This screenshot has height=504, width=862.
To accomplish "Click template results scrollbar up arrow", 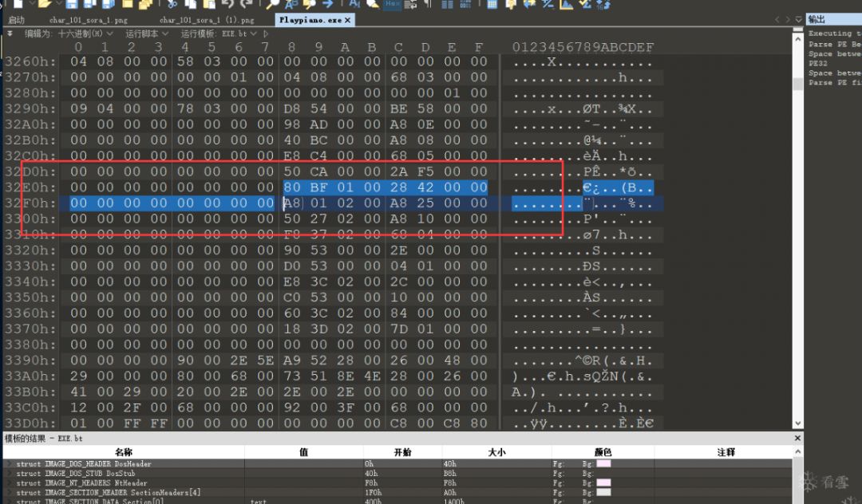I will click(797, 452).
